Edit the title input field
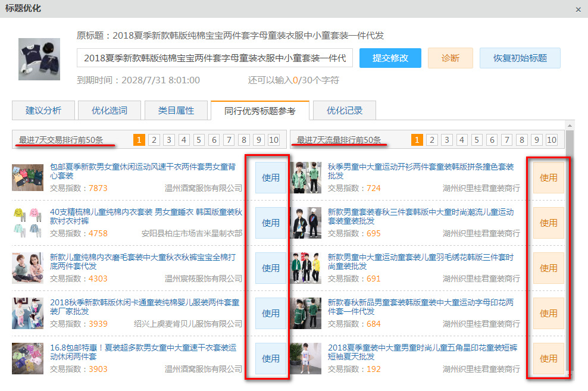The image size is (588, 391). coord(215,58)
